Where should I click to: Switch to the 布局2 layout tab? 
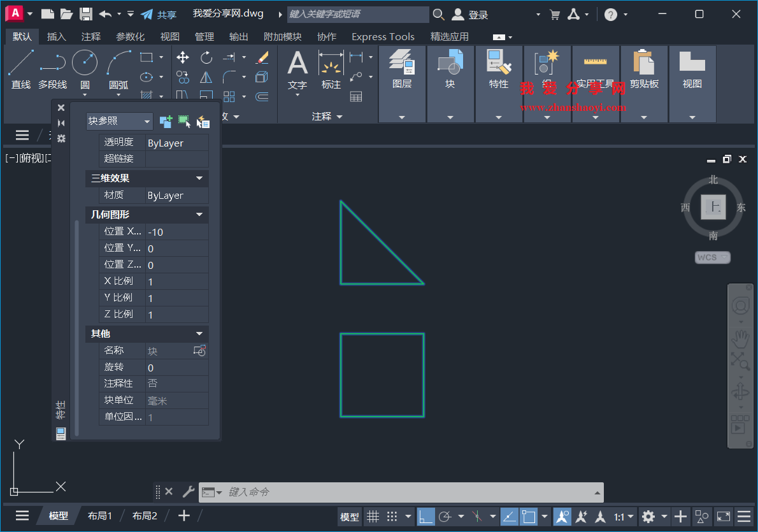[x=145, y=516]
